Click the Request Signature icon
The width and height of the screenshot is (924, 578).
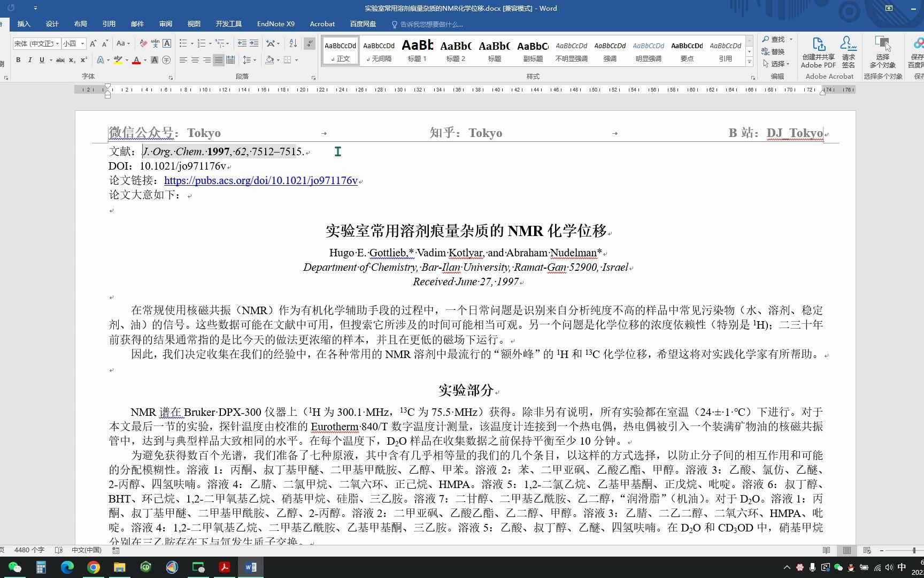[849, 52]
